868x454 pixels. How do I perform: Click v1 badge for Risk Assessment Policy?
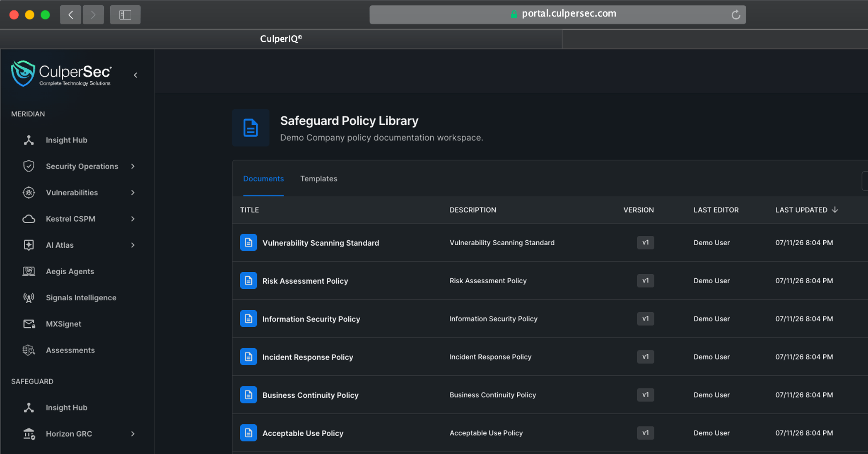645,281
